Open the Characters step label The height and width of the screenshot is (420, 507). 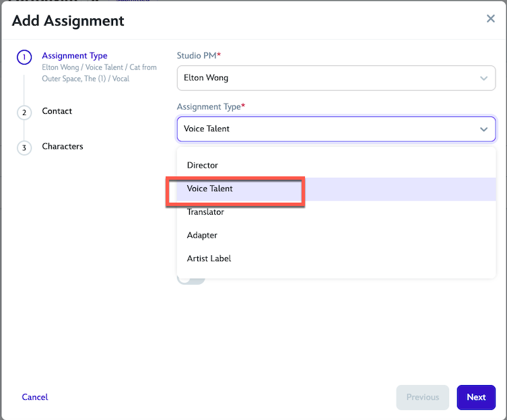[63, 146]
